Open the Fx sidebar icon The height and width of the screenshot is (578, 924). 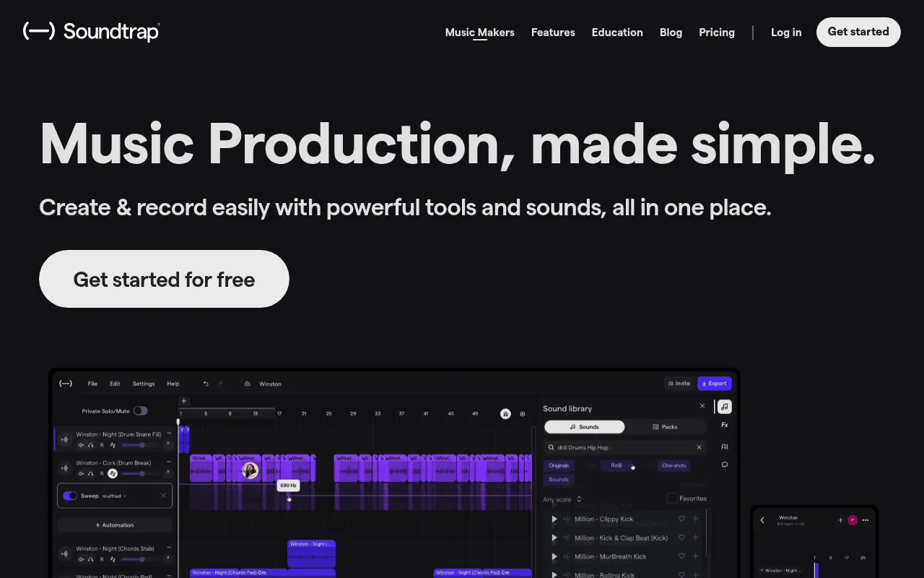click(724, 426)
